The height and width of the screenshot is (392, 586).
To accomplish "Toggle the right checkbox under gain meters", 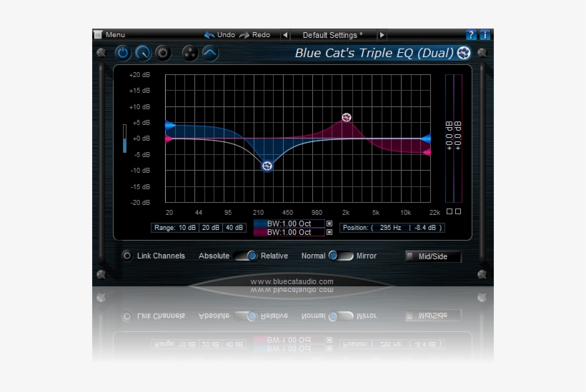I will tap(458, 211).
